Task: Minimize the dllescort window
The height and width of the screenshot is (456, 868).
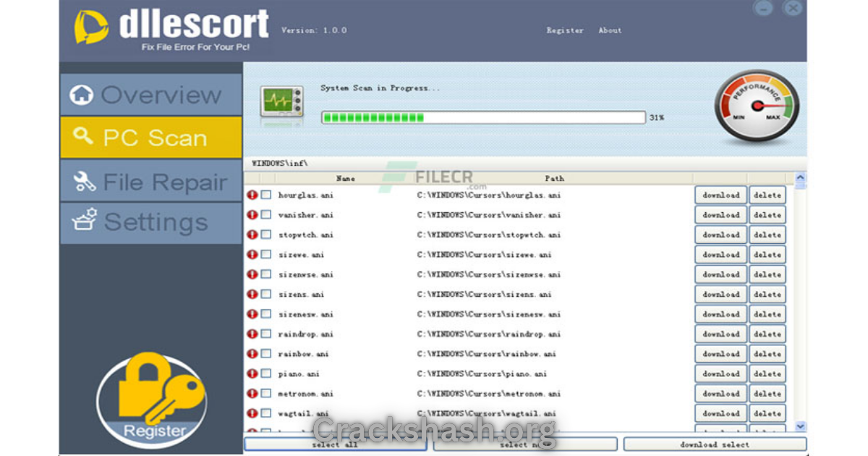Action: click(x=763, y=9)
